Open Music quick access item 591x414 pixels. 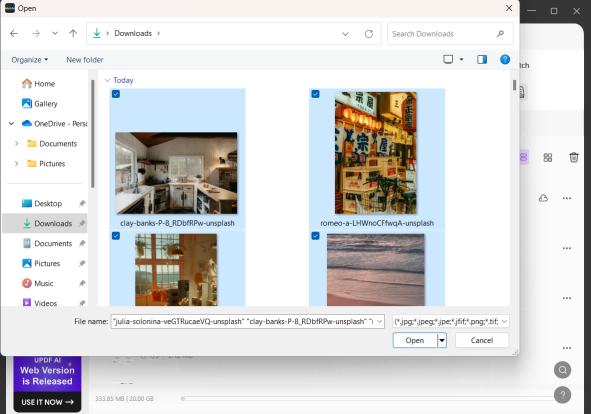point(44,284)
